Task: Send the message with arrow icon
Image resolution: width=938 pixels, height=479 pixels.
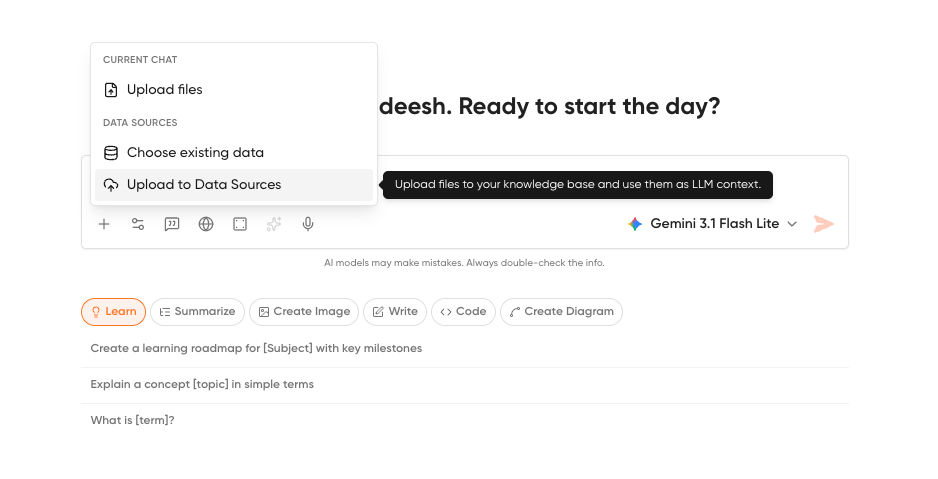Action: pos(824,224)
